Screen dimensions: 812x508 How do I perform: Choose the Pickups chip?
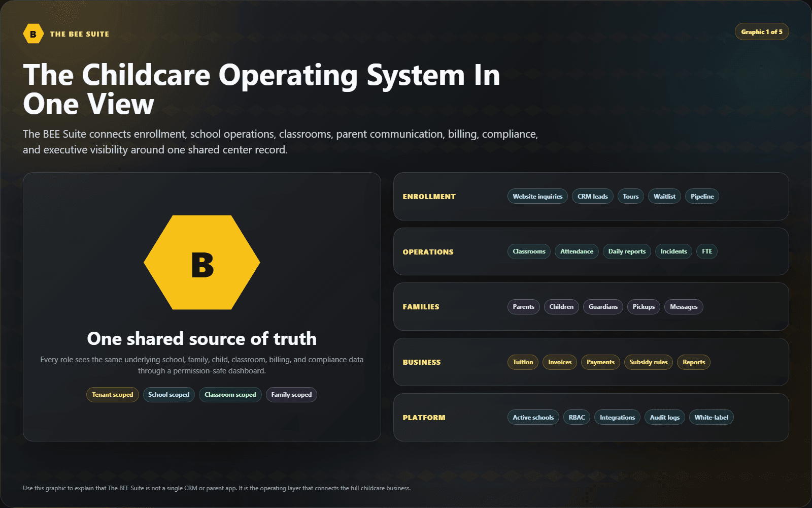pos(644,307)
